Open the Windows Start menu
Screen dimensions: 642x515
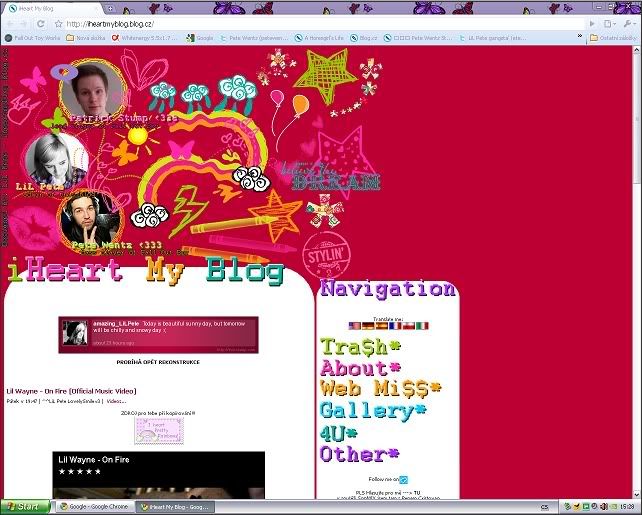[x=23, y=506]
